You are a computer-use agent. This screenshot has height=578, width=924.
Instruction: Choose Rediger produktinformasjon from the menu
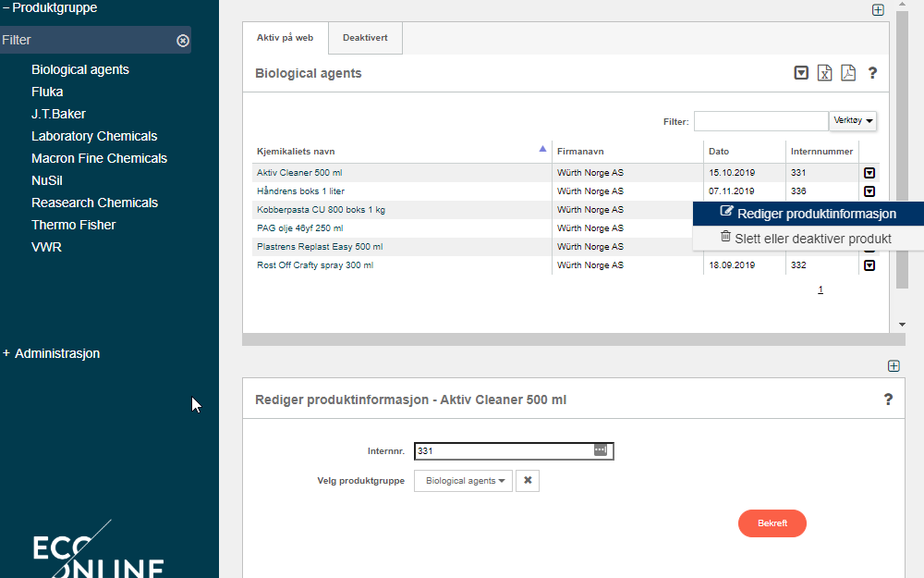(808, 214)
